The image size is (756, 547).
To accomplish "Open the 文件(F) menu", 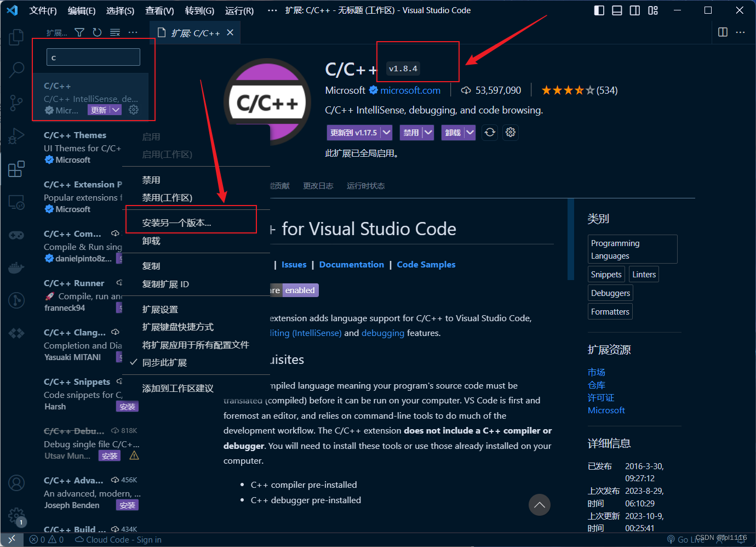I will point(43,10).
